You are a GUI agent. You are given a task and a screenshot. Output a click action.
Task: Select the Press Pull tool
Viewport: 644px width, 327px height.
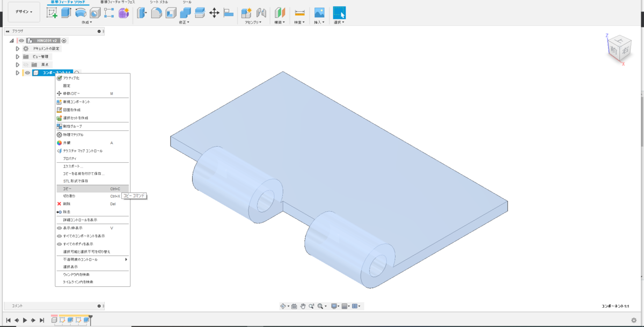(142, 12)
